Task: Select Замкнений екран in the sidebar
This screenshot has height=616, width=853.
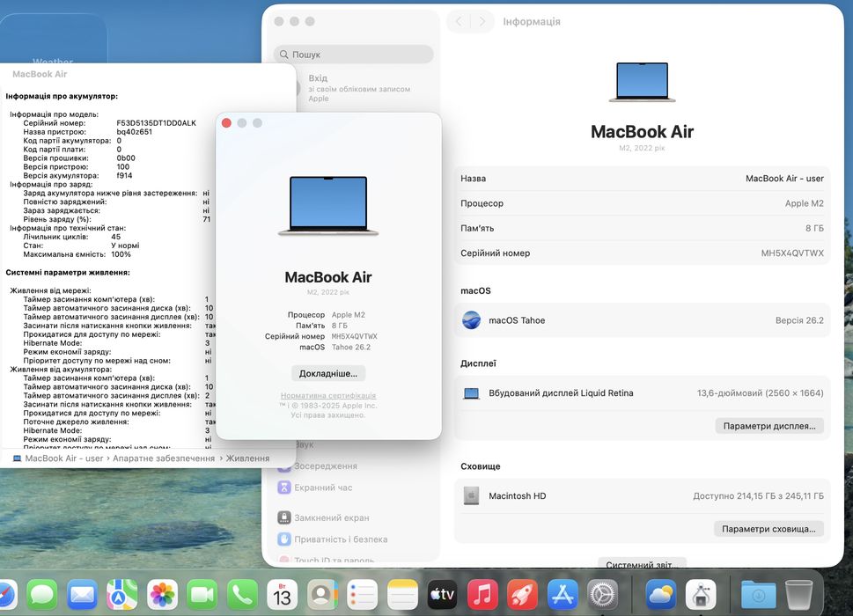Action: click(331, 517)
